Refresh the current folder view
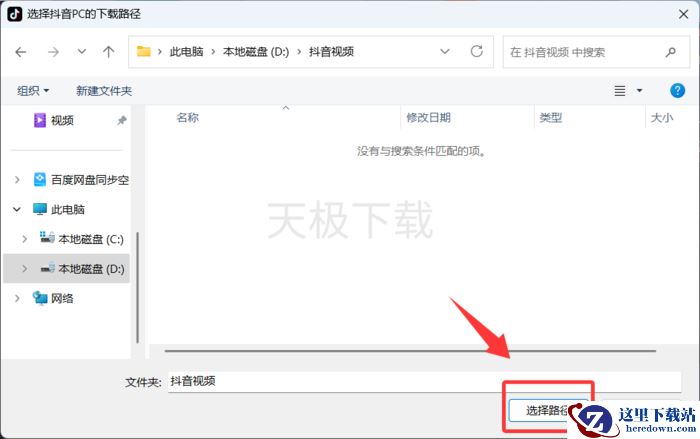Viewport: 700px width, 439px height. pyautogui.click(x=477, y=51)
